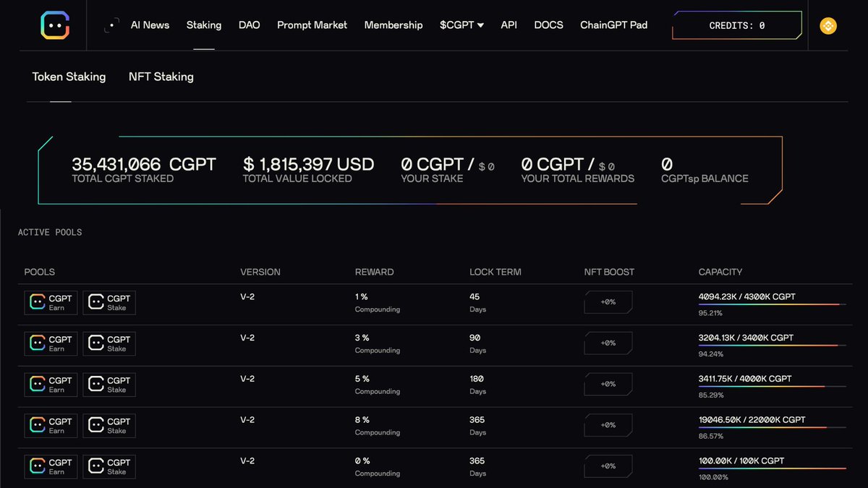Click capacity bar showing 95.21%
The height and width of the screenshot is (488, 868).
[772, 304]
